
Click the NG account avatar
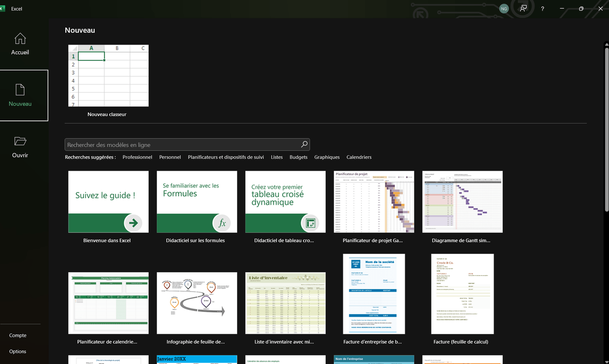(x=504, y=9)
